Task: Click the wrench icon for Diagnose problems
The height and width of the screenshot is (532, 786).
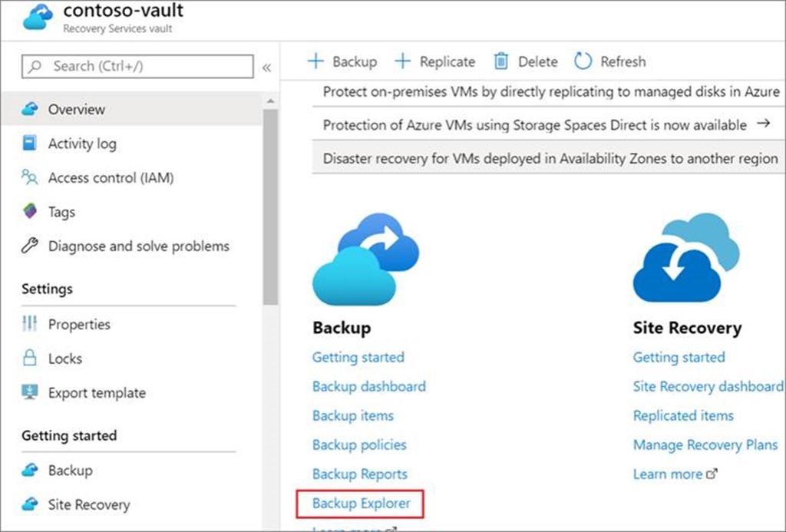Action: click(x=30, y=246)
